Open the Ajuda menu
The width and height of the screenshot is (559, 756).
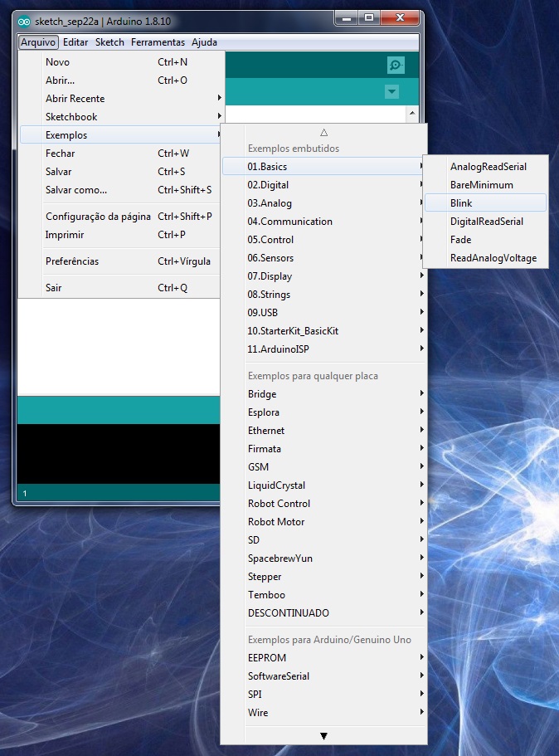coord(204,42)
